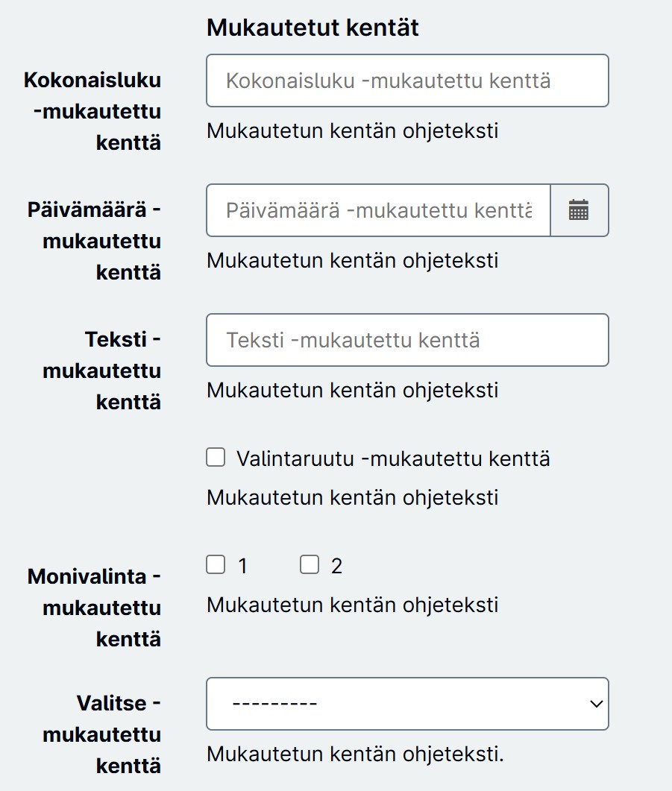Image resolution: width=672 pixels, height=791 pixels.
Task: Focus the Teksti -mukautettu kenttä input
Action: click(x=407, y=340)
